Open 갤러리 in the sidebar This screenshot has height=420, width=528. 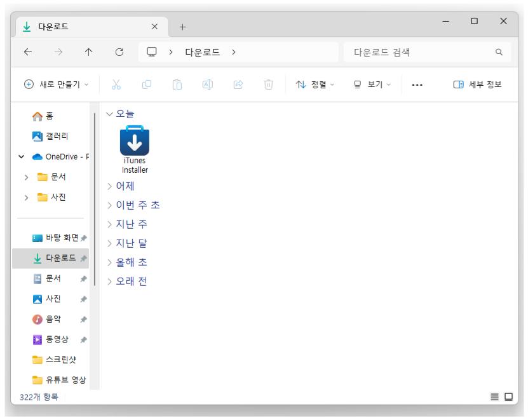pos(50,136)
